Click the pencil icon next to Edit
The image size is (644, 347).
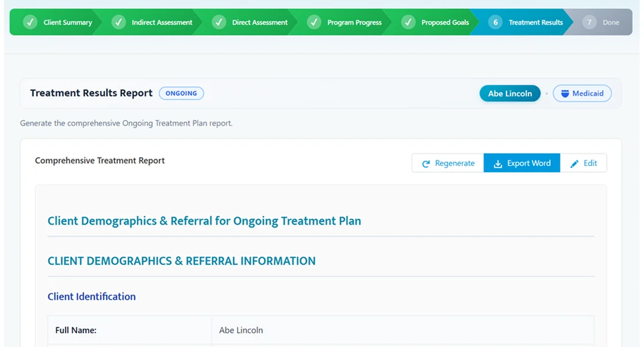[574, 163]
